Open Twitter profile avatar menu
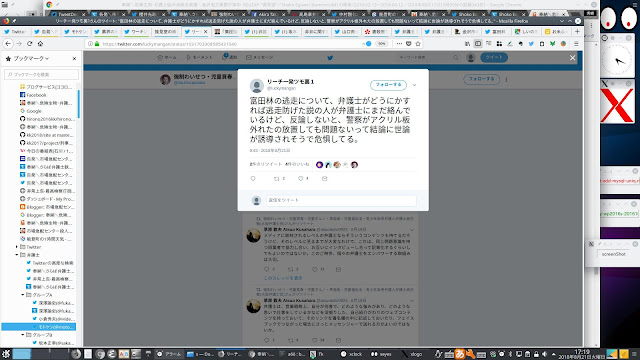The image size is (640, 360). (471, 58)
